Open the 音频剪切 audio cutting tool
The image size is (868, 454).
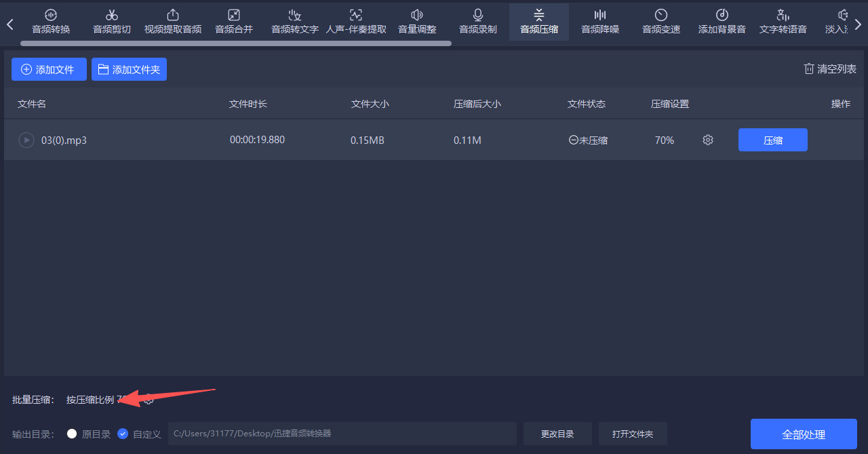[111, 22]
